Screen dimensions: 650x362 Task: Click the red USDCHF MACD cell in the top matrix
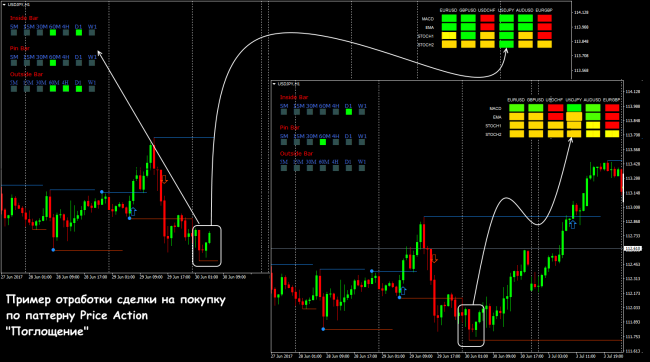[x=487, y=18]
